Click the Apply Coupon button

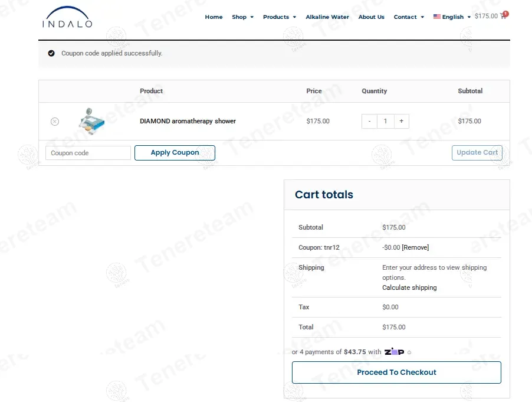click(175, 153)
